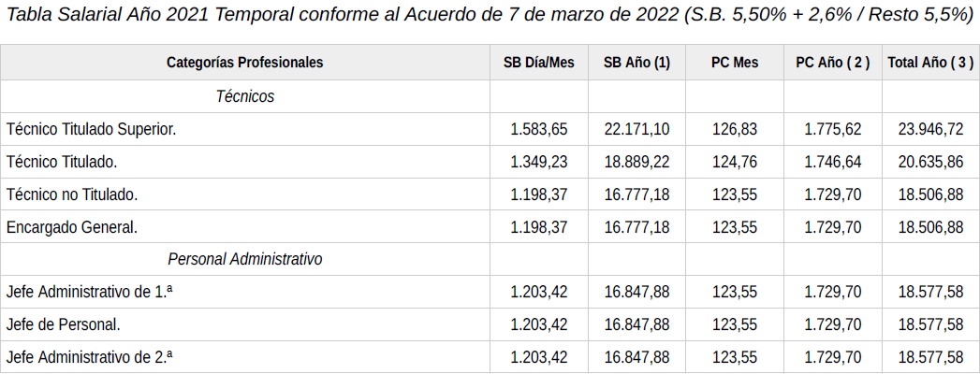Screen dimensions: 980x374
Task: Click the 1.583,65 salary cell
Action: pyautogui.click(x=538, y=129)
